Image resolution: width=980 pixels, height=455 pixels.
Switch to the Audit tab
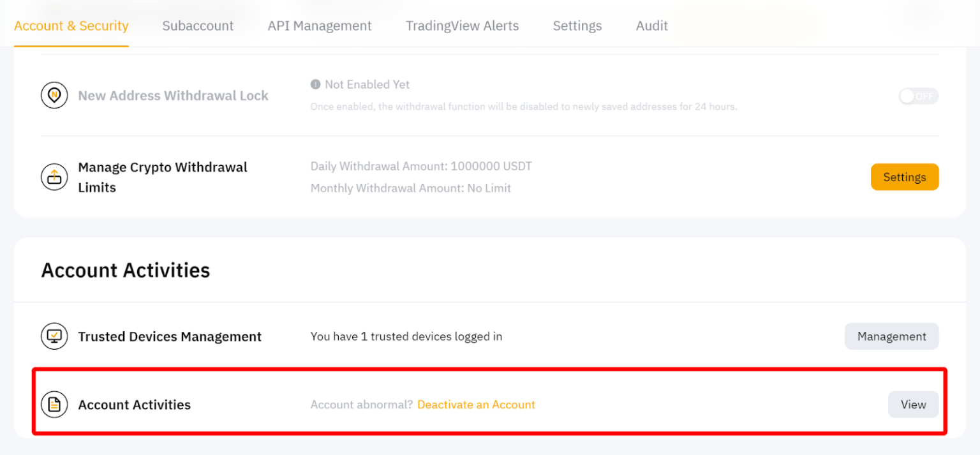click(651, 26)
